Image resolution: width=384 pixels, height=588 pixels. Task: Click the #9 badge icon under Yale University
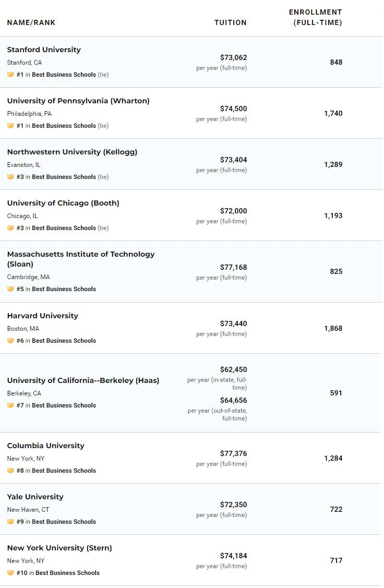pos(10,522)
